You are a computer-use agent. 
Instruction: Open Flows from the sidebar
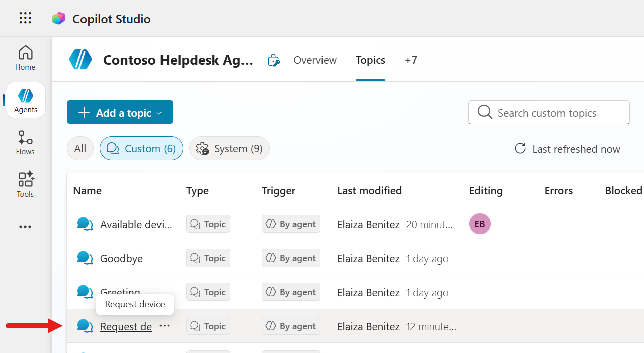(25, 143)
